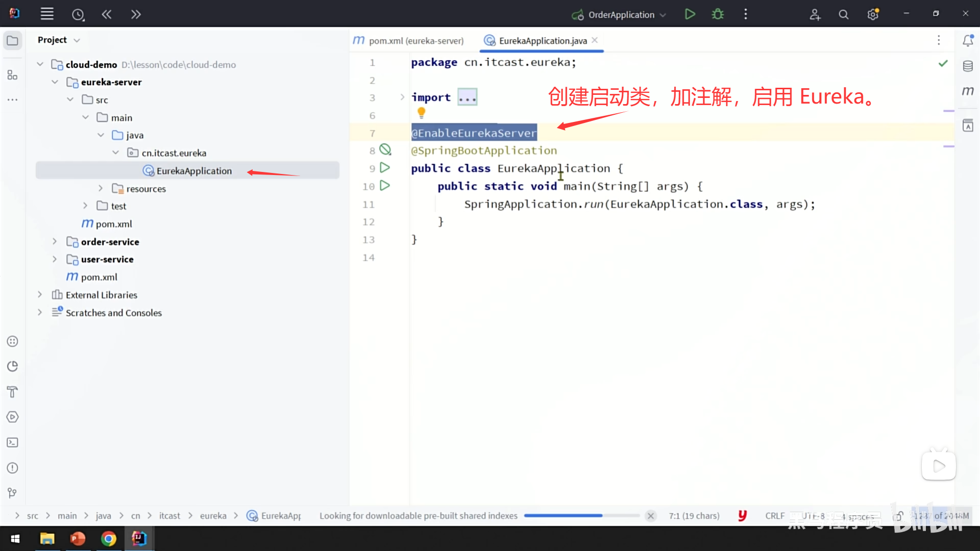Open Chrome from the Windows taskbar
The width and height of the screenshot is (980, 551).
108,538
